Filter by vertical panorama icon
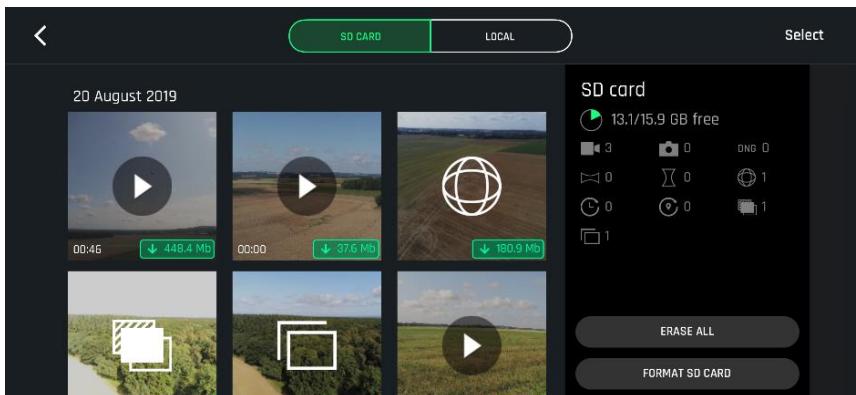This screenshot has height=395, width=856. pos(668,177)
